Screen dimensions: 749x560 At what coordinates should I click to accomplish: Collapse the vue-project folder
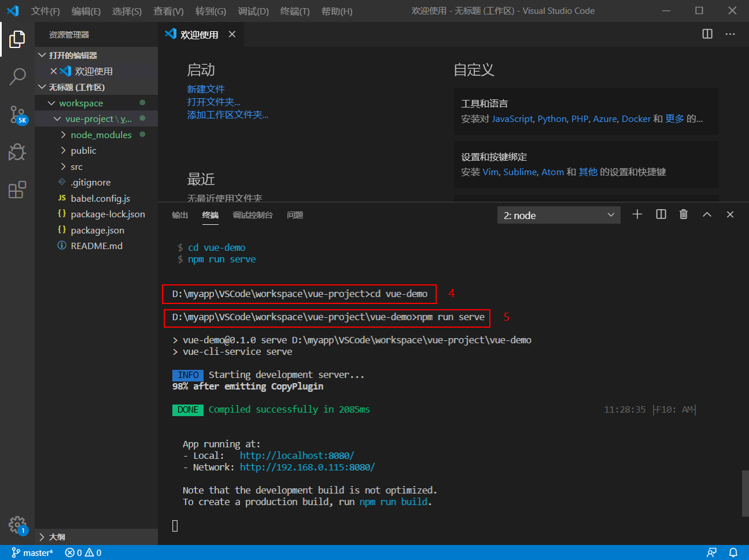[x=96, y=118]
